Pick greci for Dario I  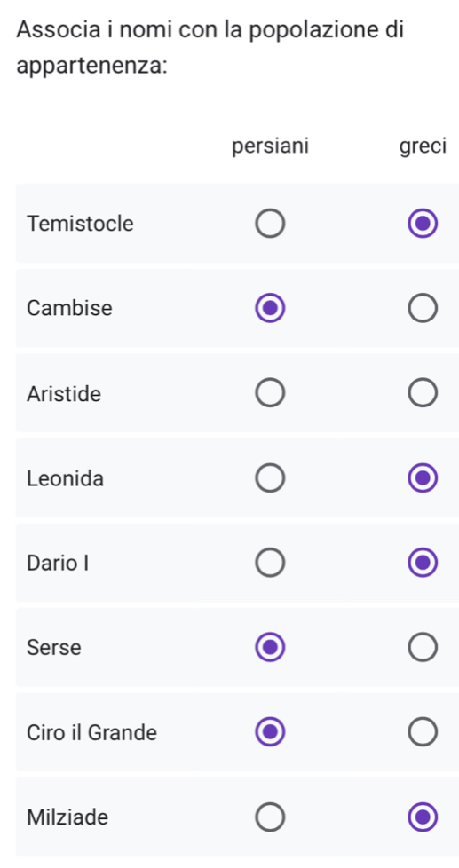[x=423, y=563]
